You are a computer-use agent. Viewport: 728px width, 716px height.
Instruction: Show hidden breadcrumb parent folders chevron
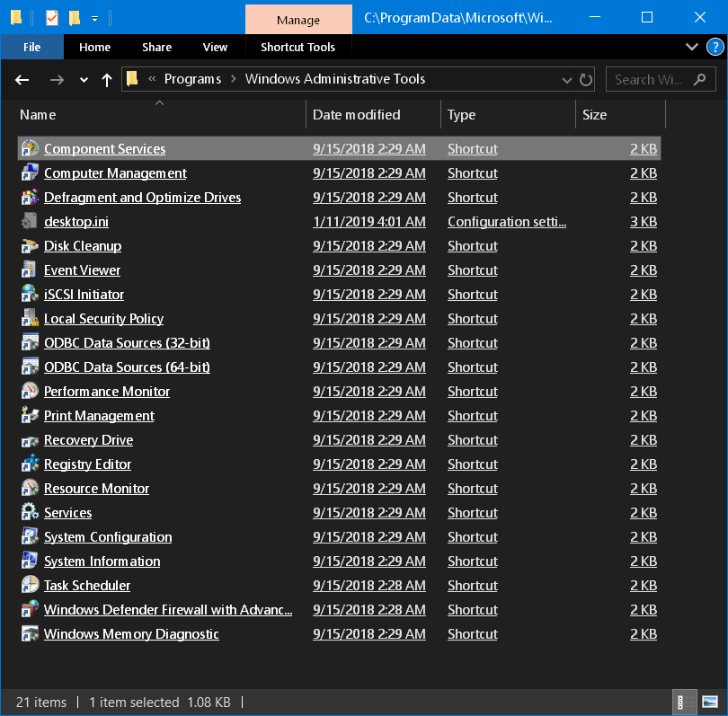point(152,79)
